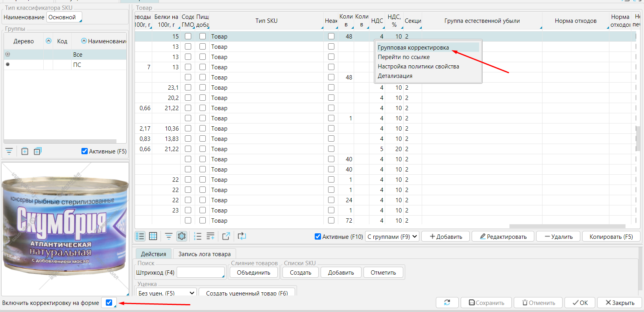This screenshot has height=312, width=644.
Task: Uncheck Активные (F10) checkbox
Action: pyautogui.click(x=318, y=236)
